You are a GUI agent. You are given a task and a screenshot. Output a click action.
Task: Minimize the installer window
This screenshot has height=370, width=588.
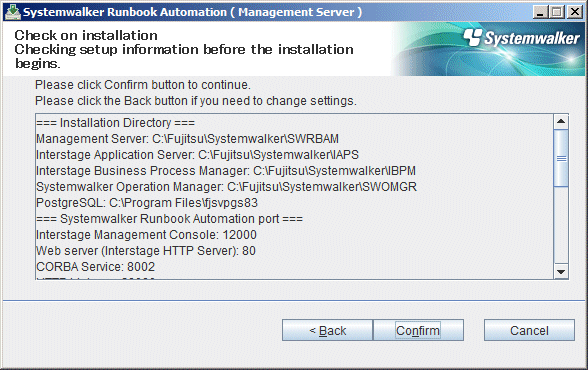pos(540,12)
